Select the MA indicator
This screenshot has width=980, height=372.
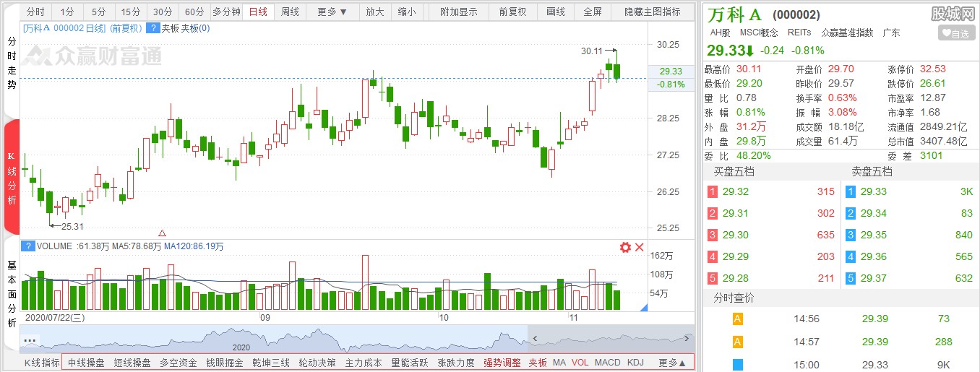559,363
